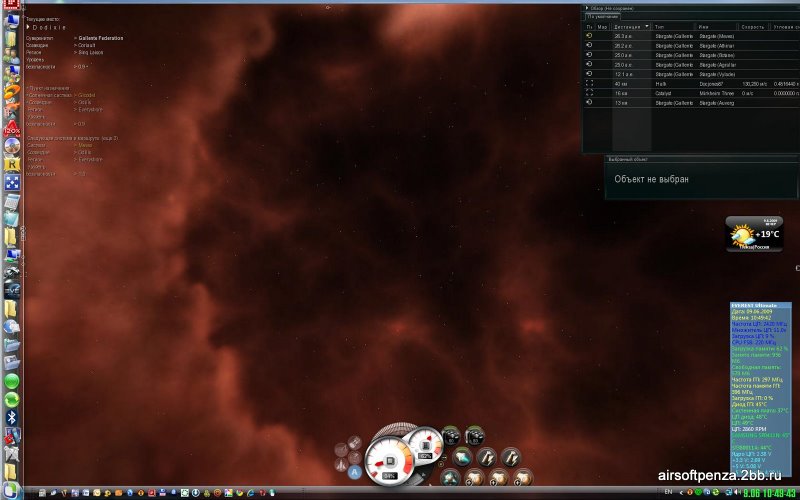The height and width of the screenshot is (500, 800).
Task: Sort overview by type column header
Action: click(674, 27)
